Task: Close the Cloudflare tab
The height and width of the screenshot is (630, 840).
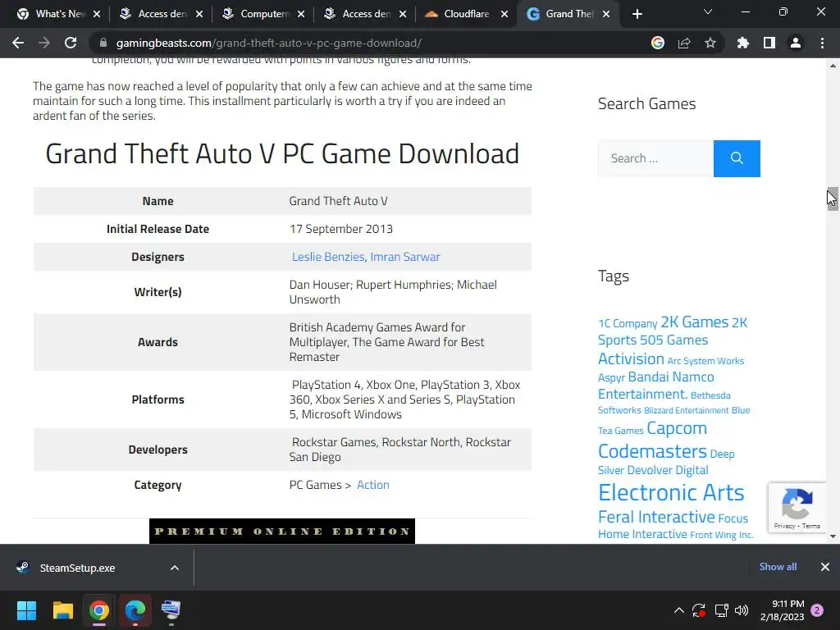Action: pos(504,14)
